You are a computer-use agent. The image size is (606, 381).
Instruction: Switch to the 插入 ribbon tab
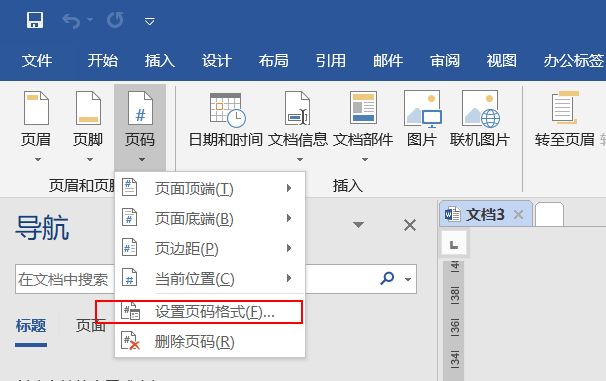(x=160, y=61)
